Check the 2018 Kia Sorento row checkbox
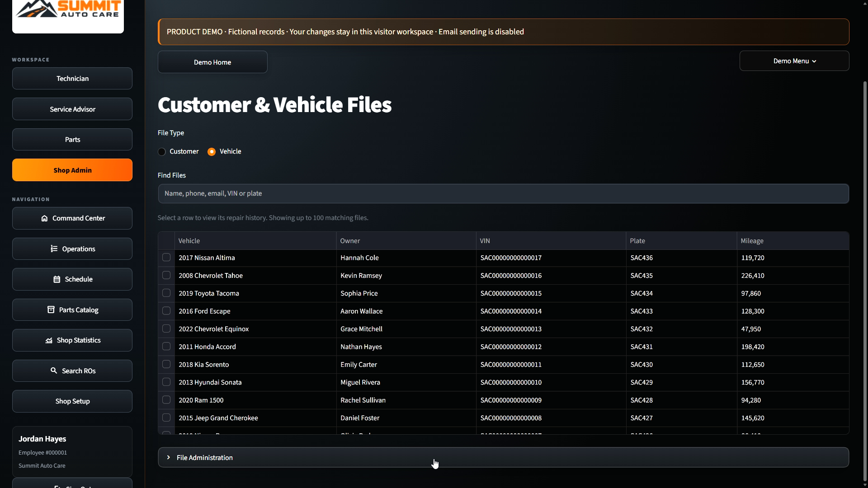The width and height of the screenshot is (868, 488). point(166,364)
